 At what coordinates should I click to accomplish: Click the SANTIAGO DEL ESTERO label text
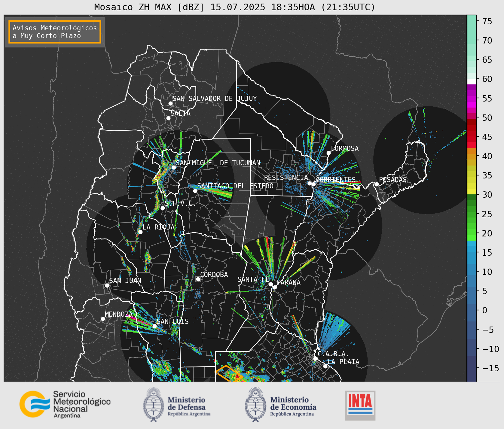(235, 186)
